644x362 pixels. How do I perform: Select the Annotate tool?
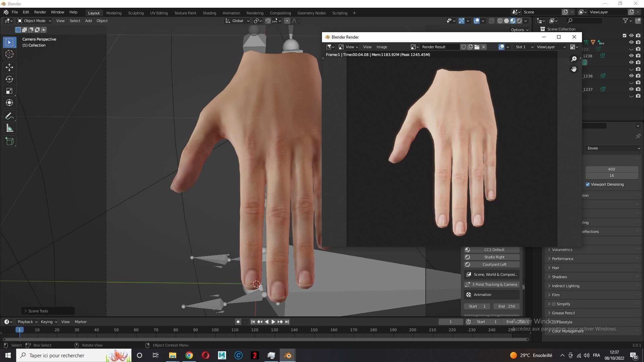tap(9, 116)
